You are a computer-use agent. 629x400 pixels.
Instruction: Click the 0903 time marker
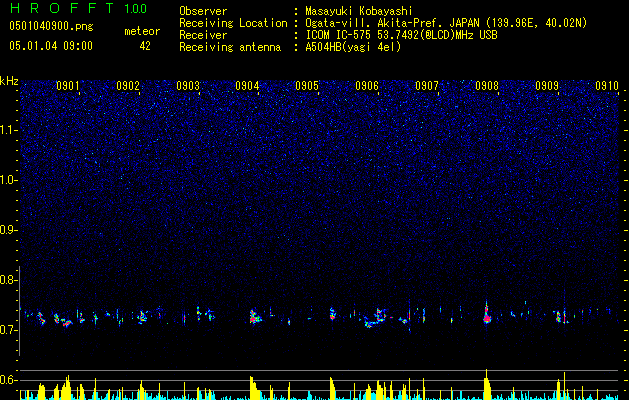[188, 86]
